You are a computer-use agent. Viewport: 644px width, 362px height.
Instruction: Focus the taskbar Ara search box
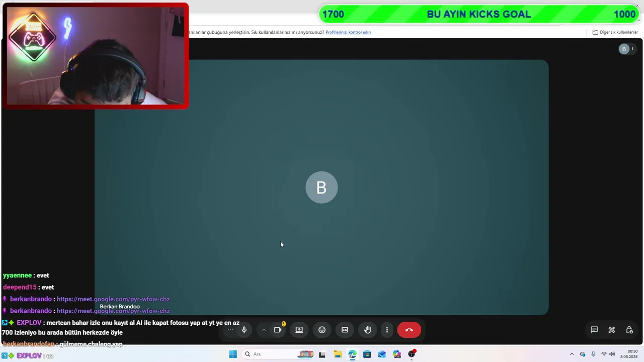point(278,354)
